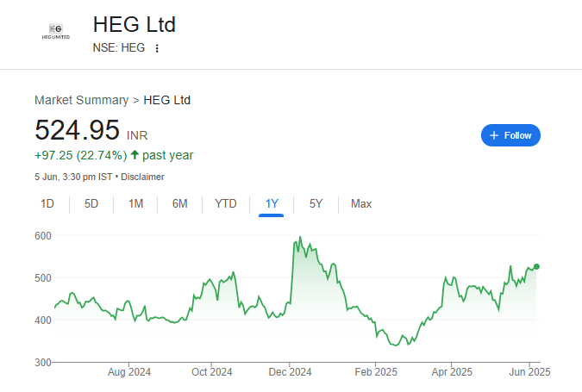Image resolution: width=582 pixels, height=392 pixels.
Task: Click the Aug 2024 axis label
Action: click(x=129, y=372)
